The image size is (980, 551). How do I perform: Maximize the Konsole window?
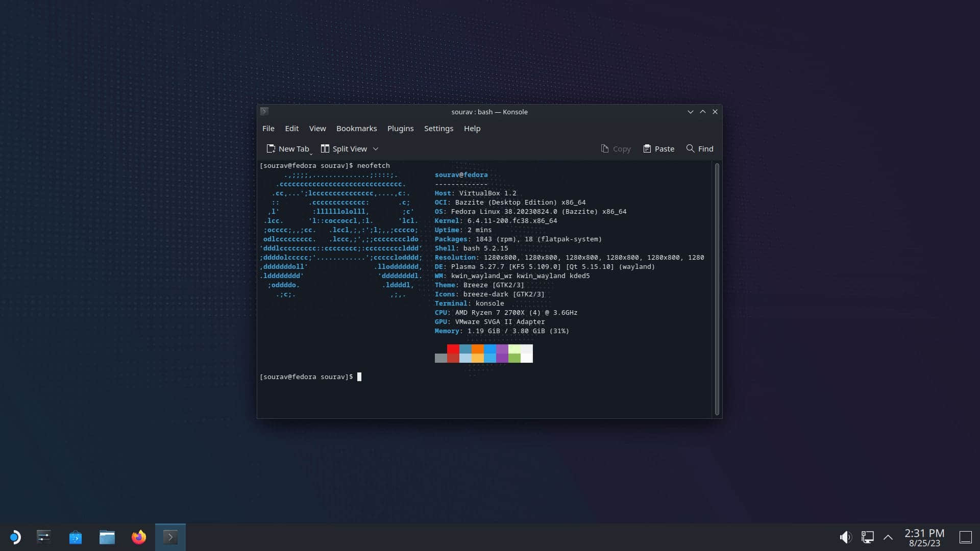point(703,112)
